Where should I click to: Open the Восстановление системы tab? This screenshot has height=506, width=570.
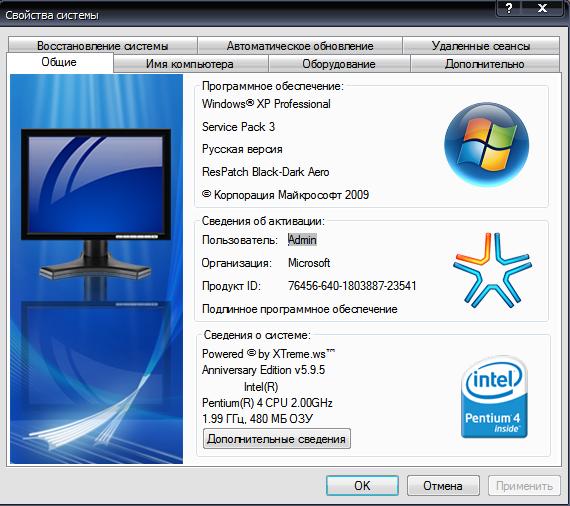(x=103, y=46)
